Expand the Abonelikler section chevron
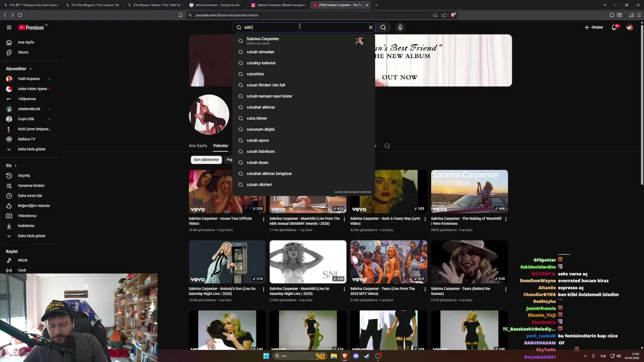Viewport: 644px width, 362px height. pos(30,69)
